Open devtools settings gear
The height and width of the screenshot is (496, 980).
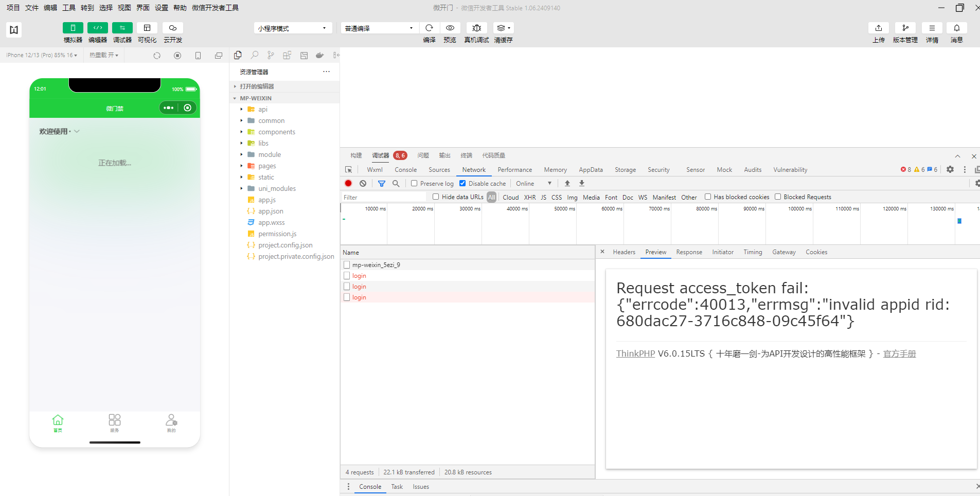click(950, 169)
